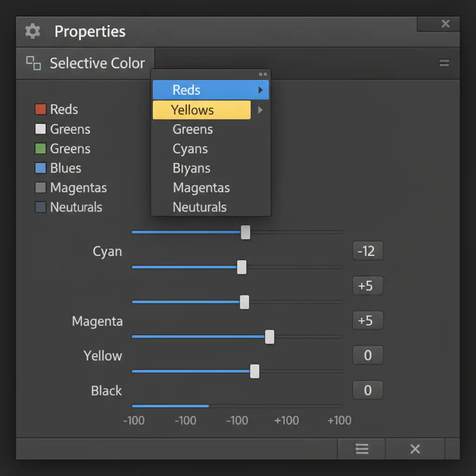Click the dropdown grip dots icon
The width and height of the screenshot is (476, 476).
(263, 74)
